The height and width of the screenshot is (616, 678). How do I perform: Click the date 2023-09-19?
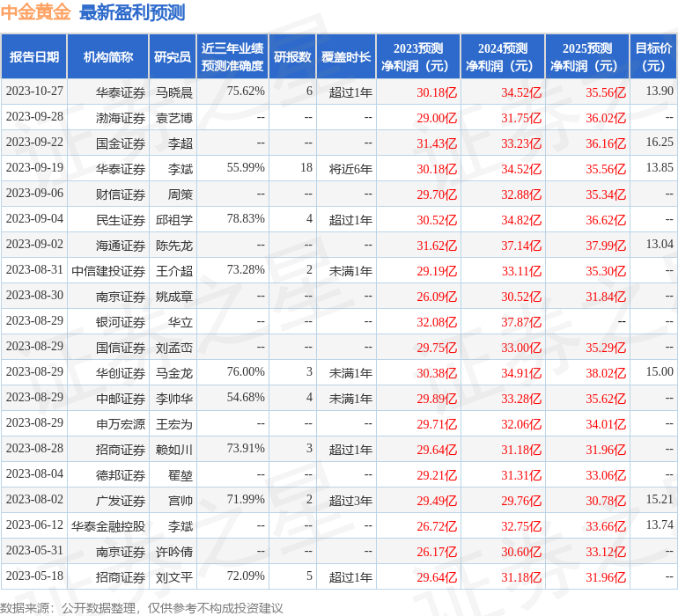(34, 168)
